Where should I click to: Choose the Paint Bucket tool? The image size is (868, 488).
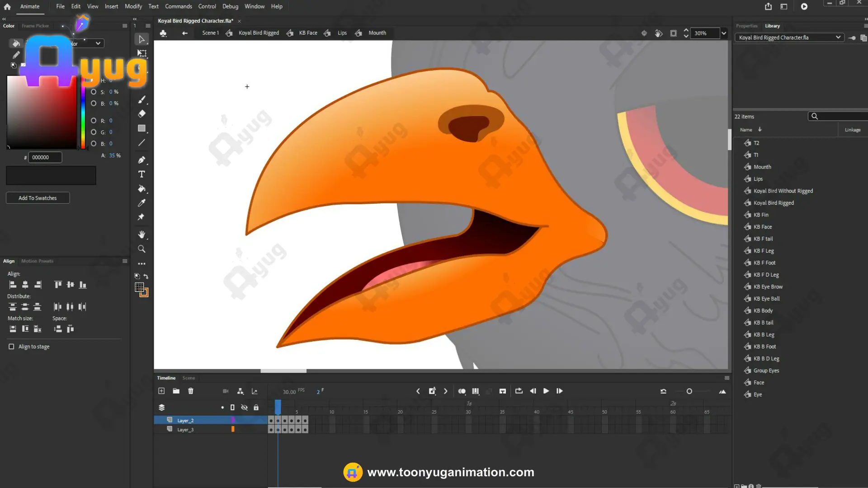tap(142, 189)
